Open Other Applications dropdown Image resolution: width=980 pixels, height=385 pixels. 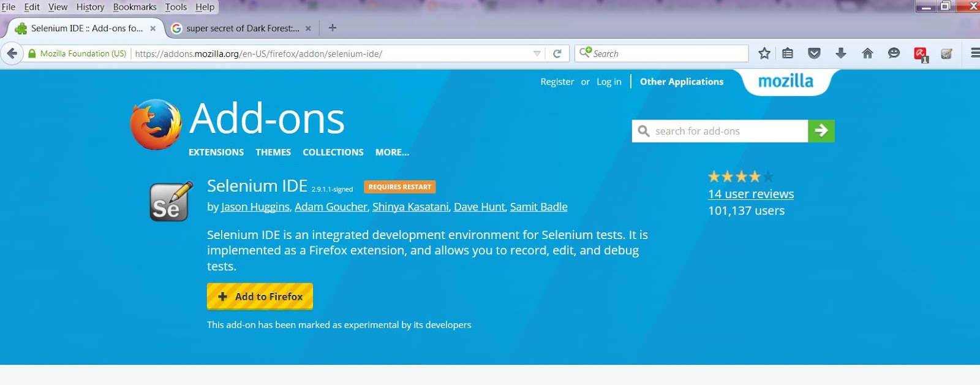click(x=682, y=82)
